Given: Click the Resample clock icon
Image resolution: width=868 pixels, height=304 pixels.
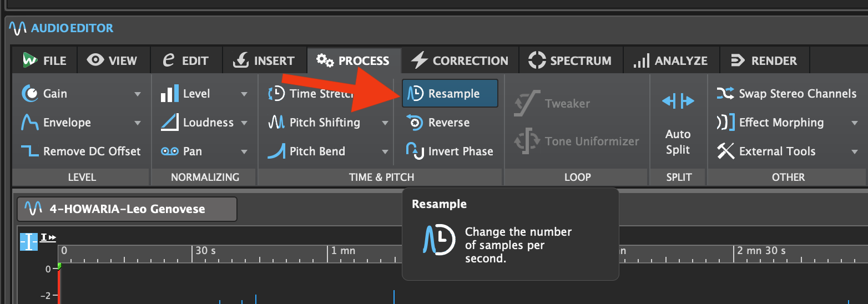Looking at the screenshot, I should click(415, 94).
